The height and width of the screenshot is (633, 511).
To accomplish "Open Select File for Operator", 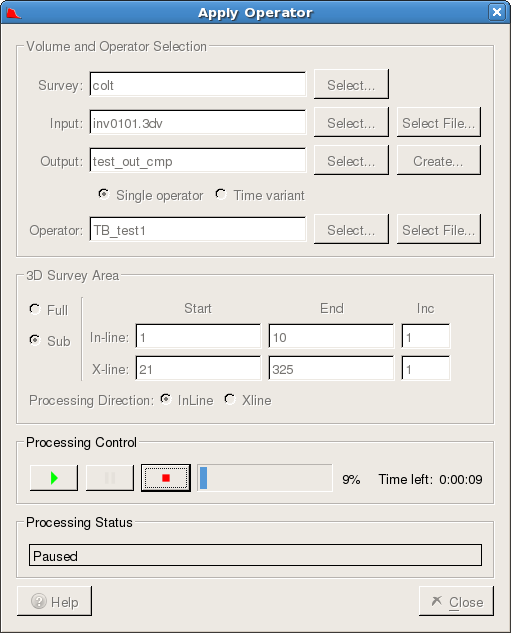I will pyautogui.click(x=439, y=229).
